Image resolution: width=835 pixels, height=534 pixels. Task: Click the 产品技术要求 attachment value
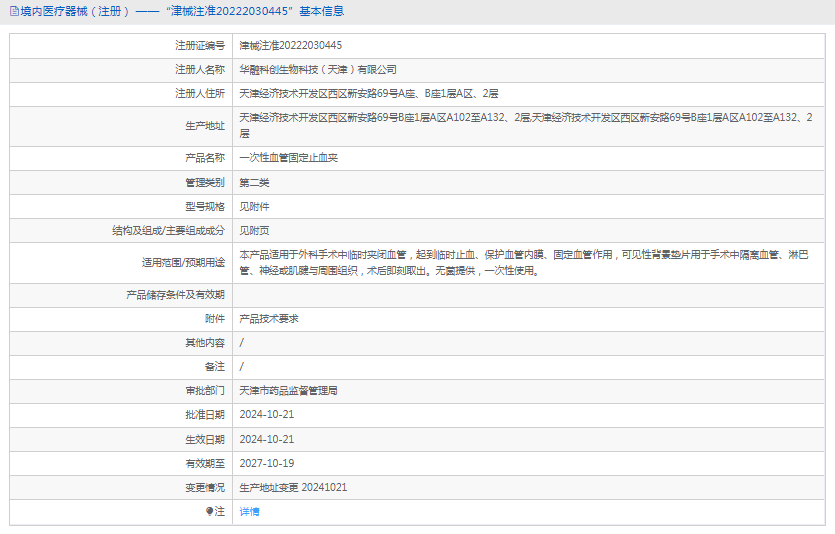(269, 319)
